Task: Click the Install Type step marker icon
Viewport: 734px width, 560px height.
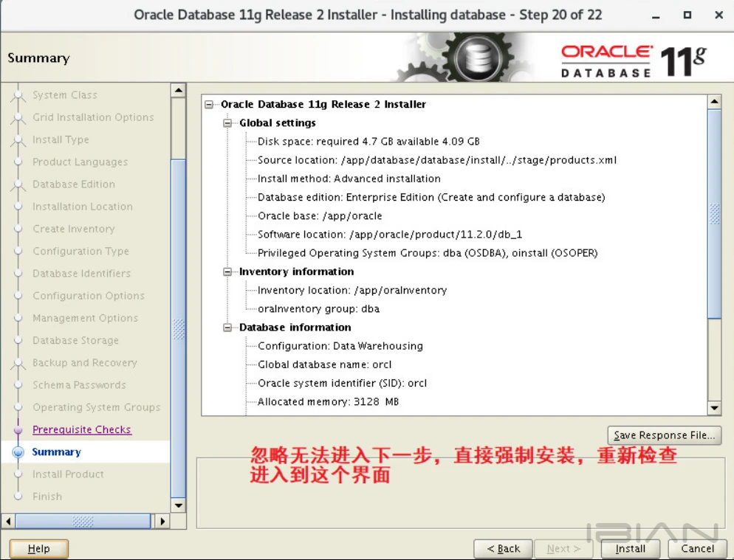Action: click(18, 140)
